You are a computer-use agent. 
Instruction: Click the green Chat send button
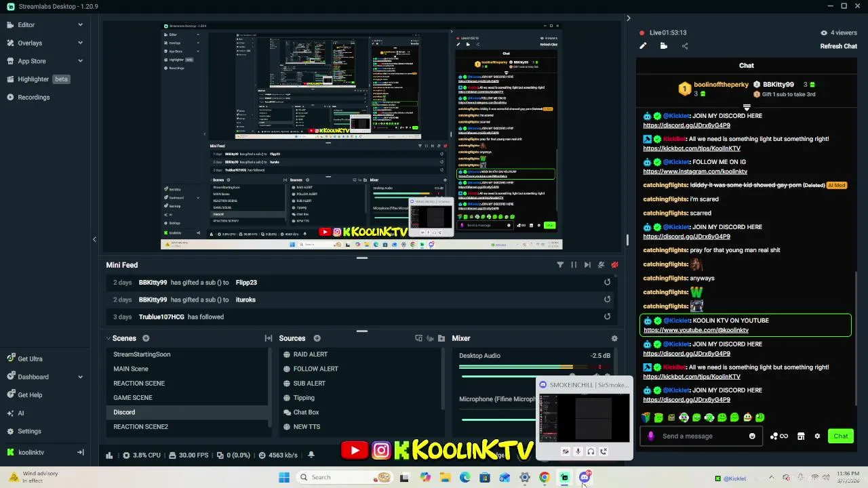841,436
